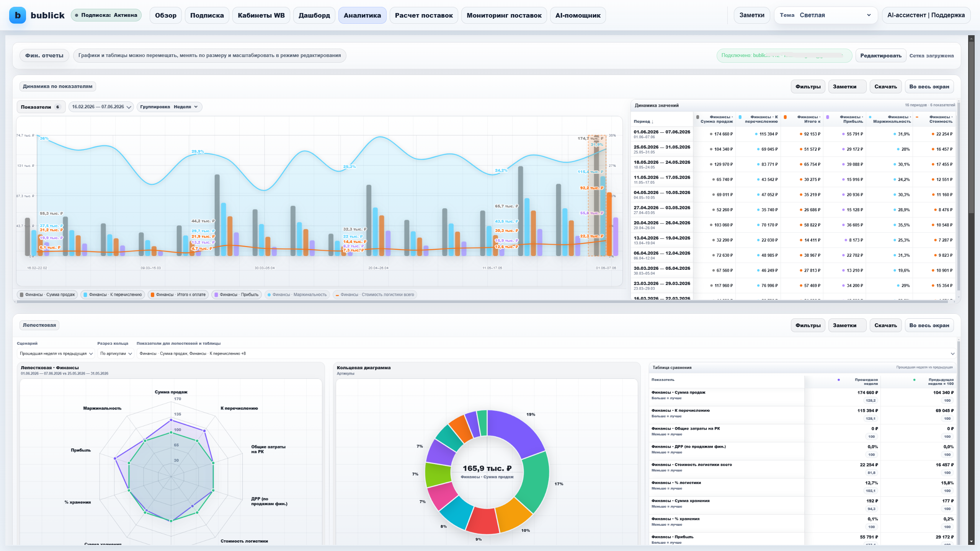Switch to the Дашборд tab
The height and width of the screenshot is (551, 980).
[x=314, y=15]
